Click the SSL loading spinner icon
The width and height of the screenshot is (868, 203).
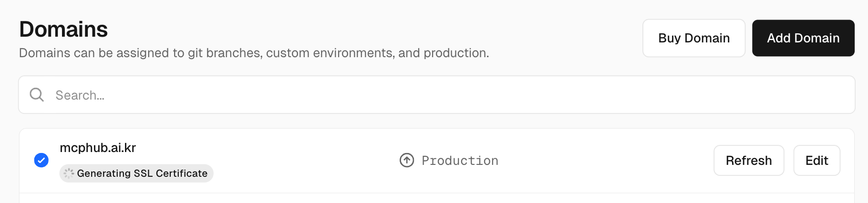click(x=69, y=173)
